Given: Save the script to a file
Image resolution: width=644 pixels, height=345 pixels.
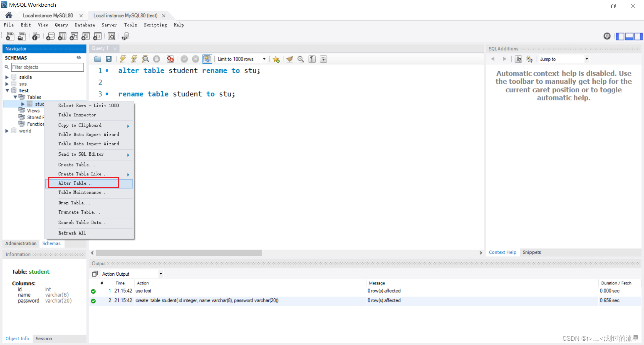Looking at the screenshot, I should point(109,59).
